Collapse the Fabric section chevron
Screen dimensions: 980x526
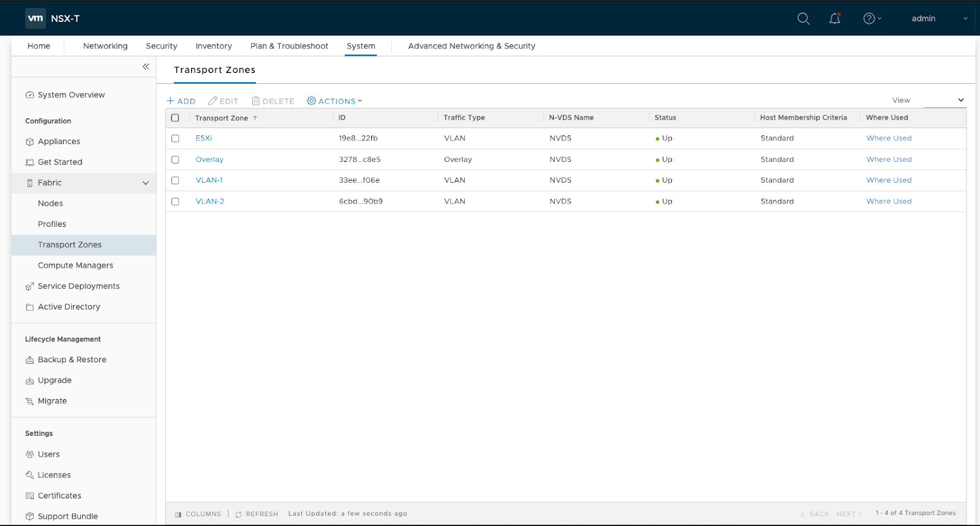(x=146, y=183)
